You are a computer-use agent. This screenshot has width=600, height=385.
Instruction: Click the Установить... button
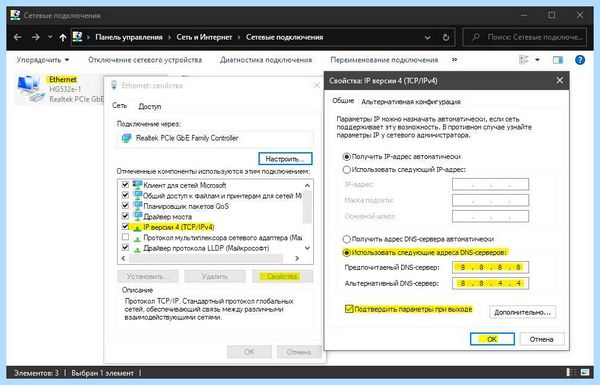(x=148, y=276)
